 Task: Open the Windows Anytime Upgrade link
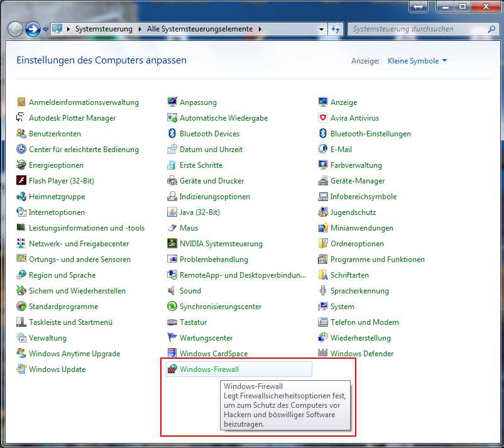(x=75, y=354)
